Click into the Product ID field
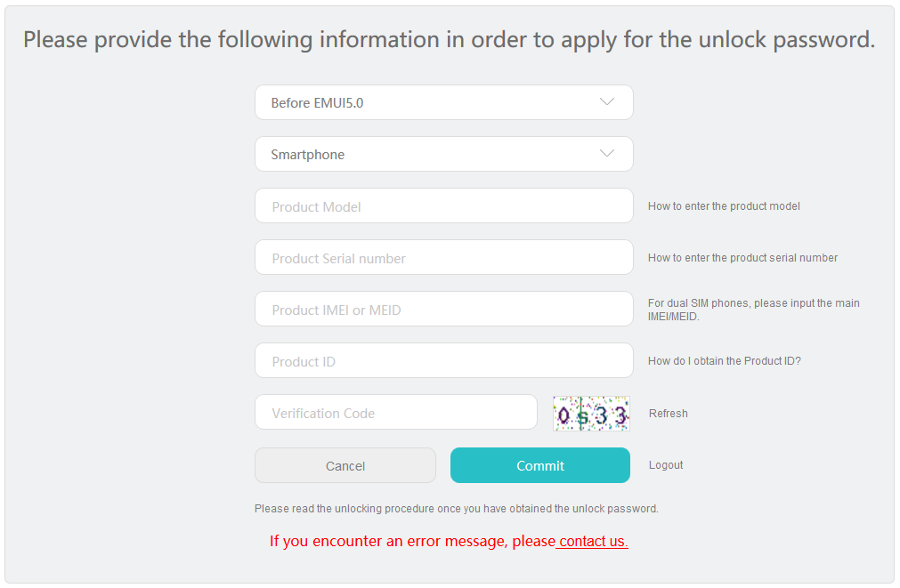 point(443,361)
